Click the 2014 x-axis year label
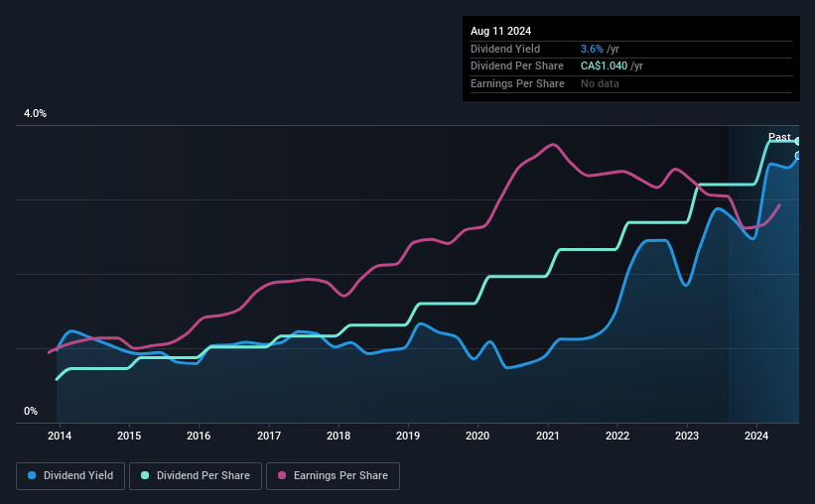Screen dimensions: 815x504 (60, 436)
